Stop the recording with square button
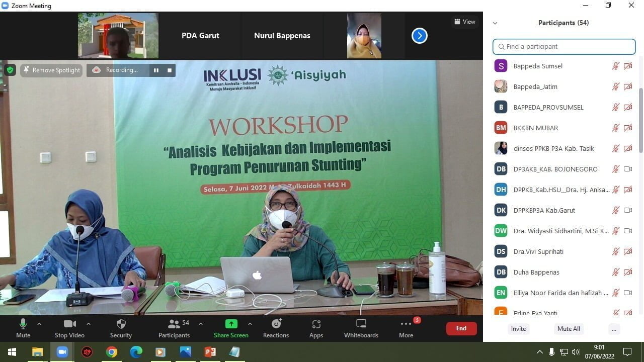 point(170,70)
